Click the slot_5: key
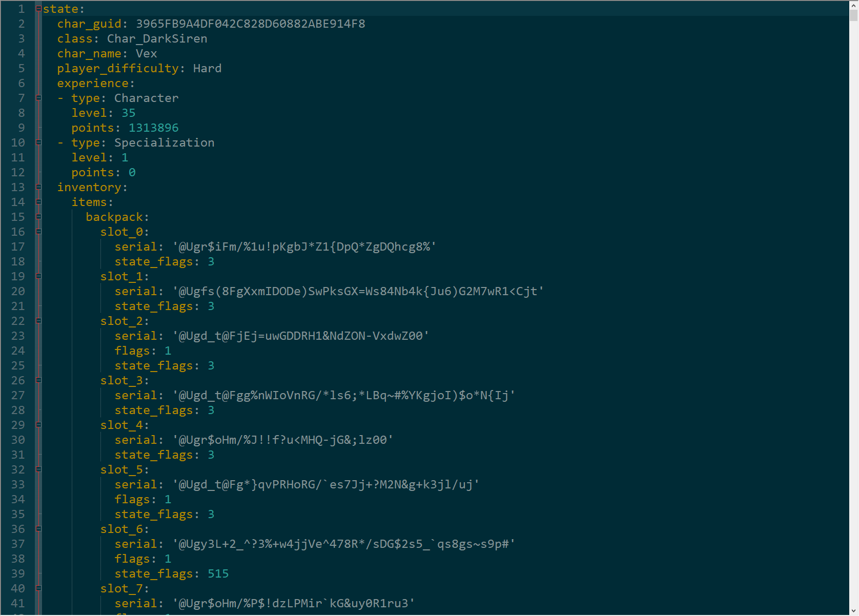The width and height of the screenshot is (859, 616). coord(125,469)
